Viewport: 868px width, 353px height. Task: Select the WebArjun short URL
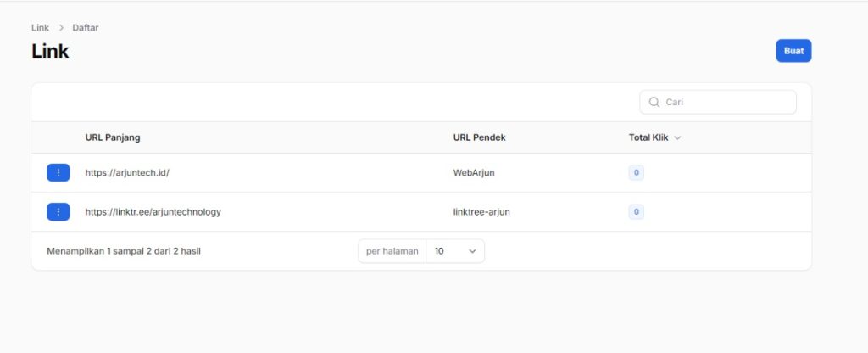[x=474, y=172]
